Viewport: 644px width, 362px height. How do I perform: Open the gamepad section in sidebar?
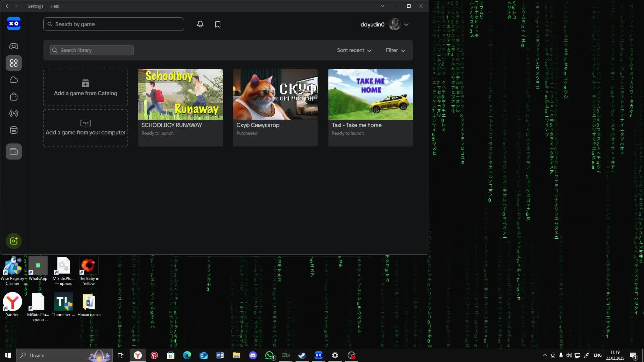(14, 46)
